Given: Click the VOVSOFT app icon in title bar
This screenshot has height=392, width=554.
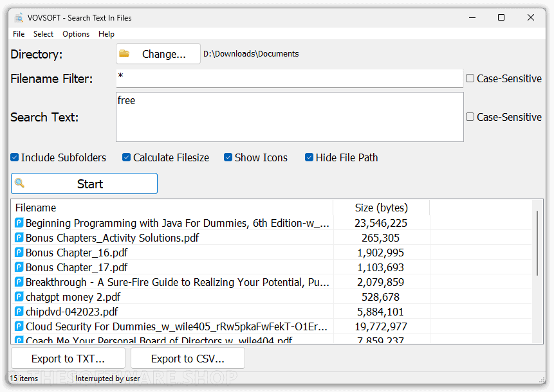Looking at the screenshot, I should point(19,17).
